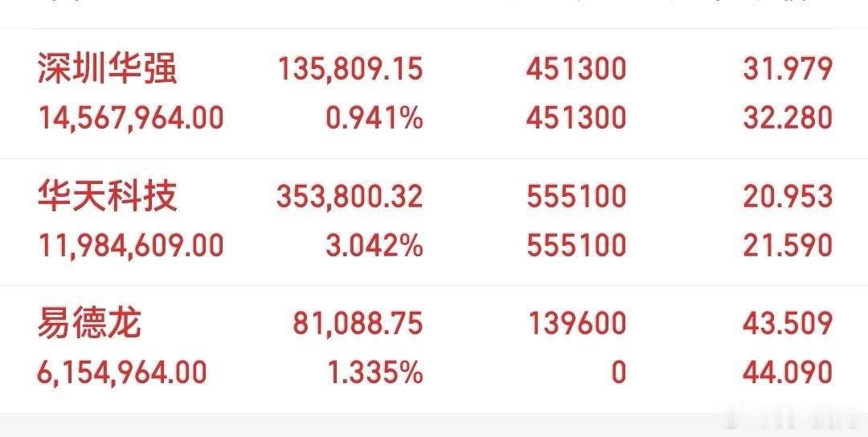Select profit value 81,088.75
868x437 pixels.
358,324
